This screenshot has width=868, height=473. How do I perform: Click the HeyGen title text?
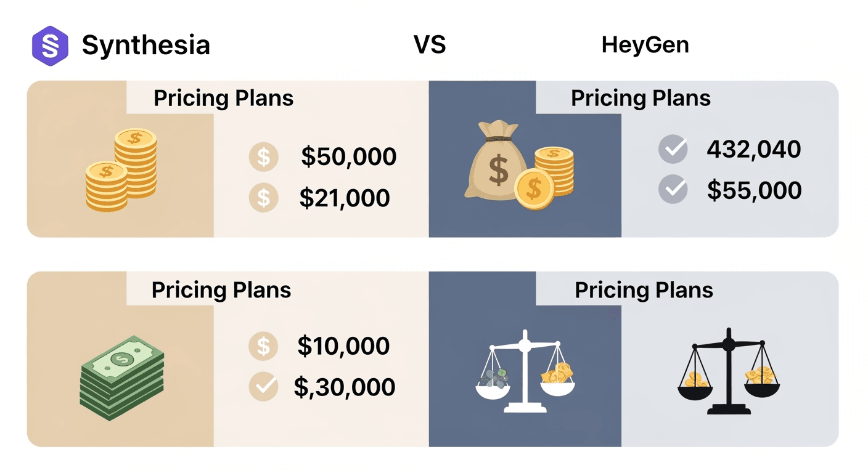point(645,46)
